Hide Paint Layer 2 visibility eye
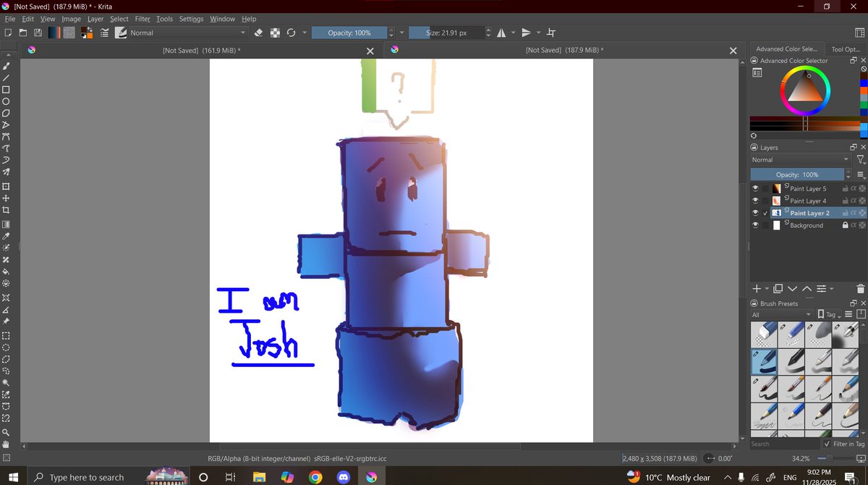 (x=756, y=213)
